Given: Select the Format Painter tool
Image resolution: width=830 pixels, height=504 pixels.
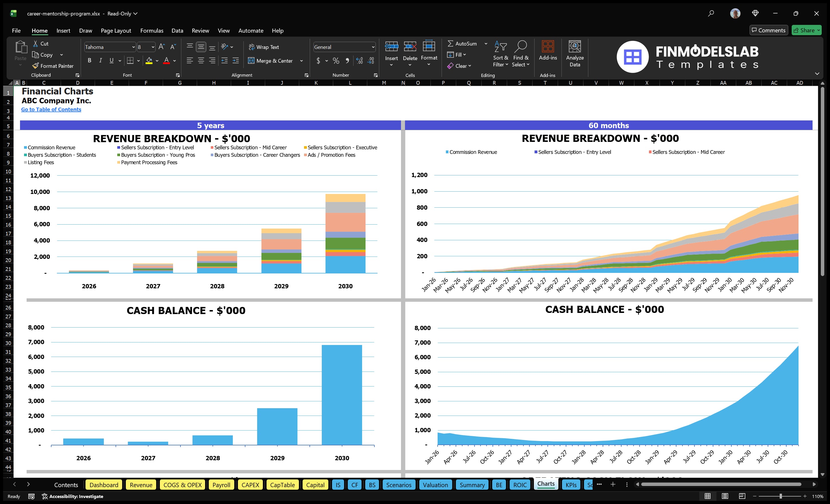Looking at the screenshot, I should [53, 66].
